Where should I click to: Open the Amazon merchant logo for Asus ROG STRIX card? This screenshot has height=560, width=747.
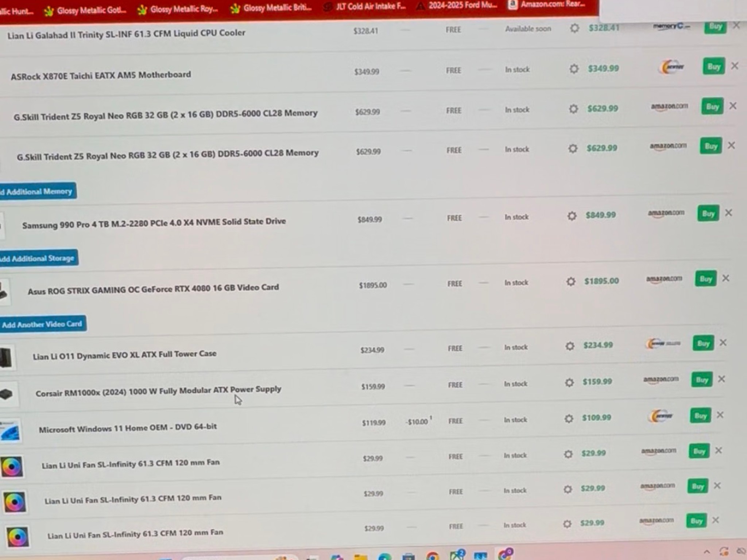[664, 279]
